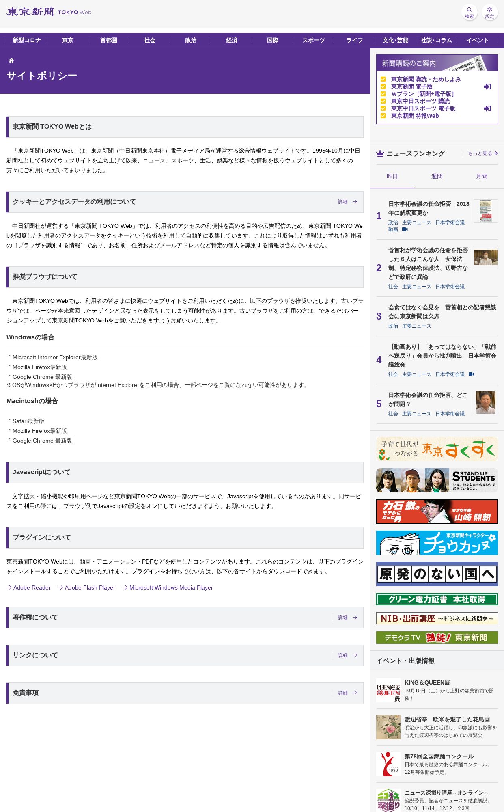Open the Adobe Reader download link
The image size is (504, 812).
[29, 587]
